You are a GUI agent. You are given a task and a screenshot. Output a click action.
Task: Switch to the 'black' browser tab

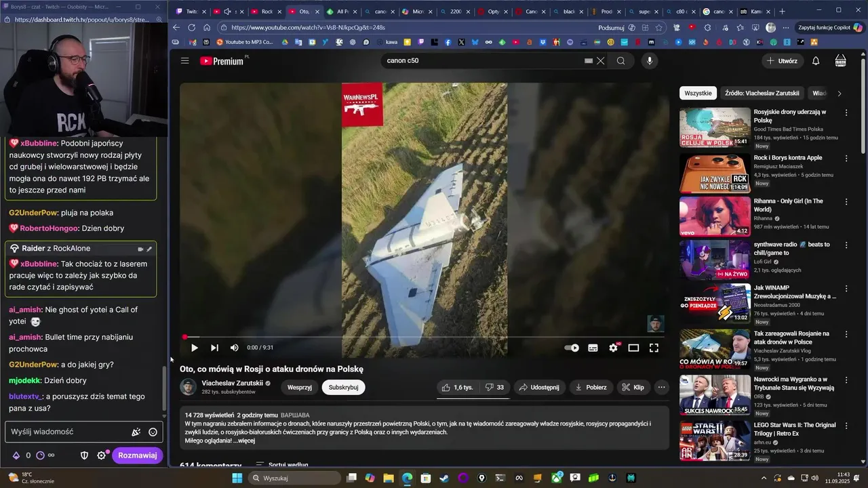pos(567,12)
